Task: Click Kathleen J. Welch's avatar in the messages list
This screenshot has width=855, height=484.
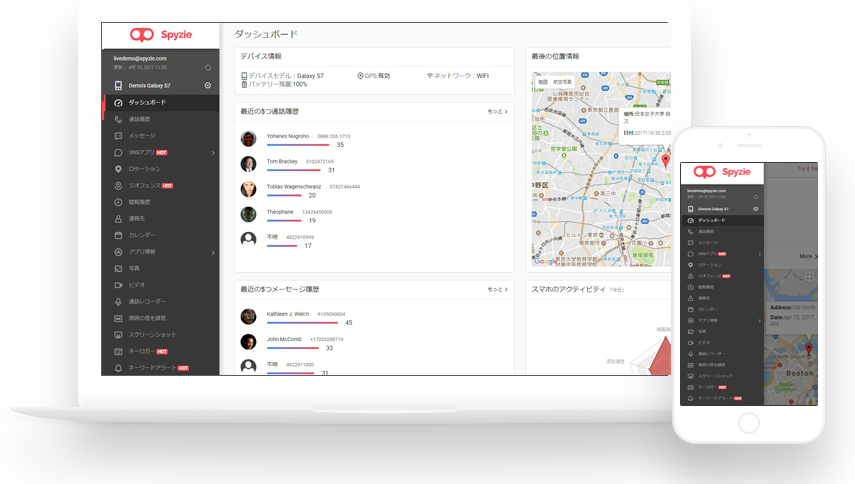Action: 248,316
